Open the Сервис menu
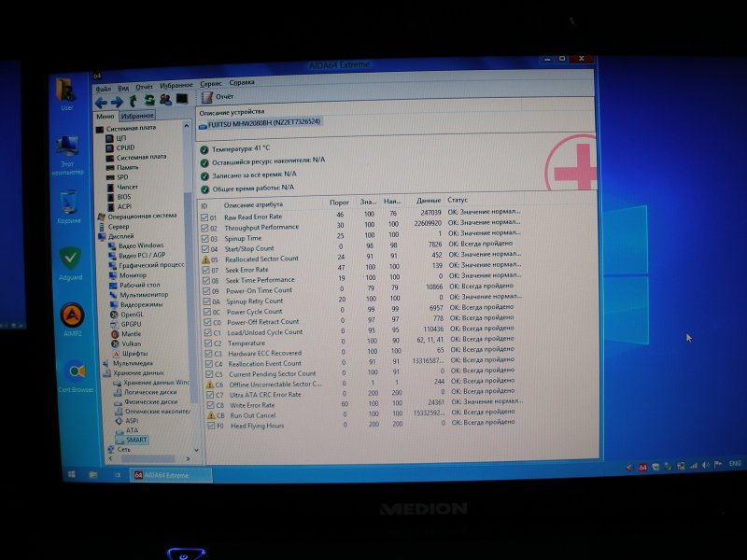747x560 pixels. (209, 81)
